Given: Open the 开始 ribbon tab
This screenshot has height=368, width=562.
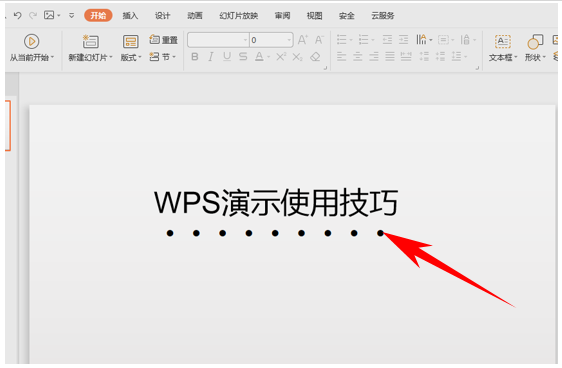Looking at the screenshot, I should (x=98, y=15).
